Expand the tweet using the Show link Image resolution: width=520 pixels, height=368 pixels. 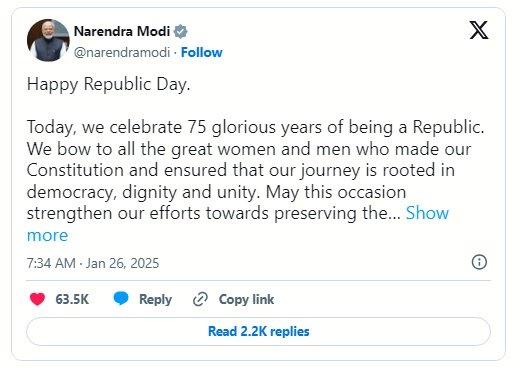click(427, 213)
